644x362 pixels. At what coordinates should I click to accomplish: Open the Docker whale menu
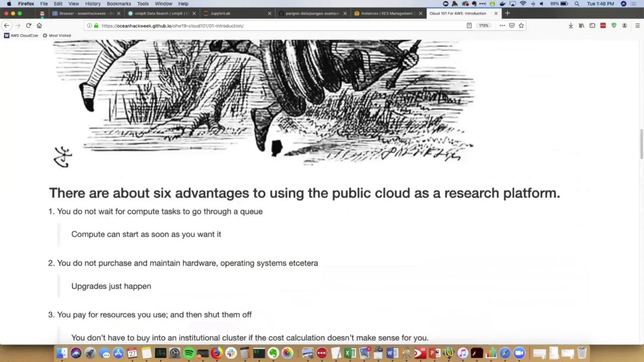[503, 4]
